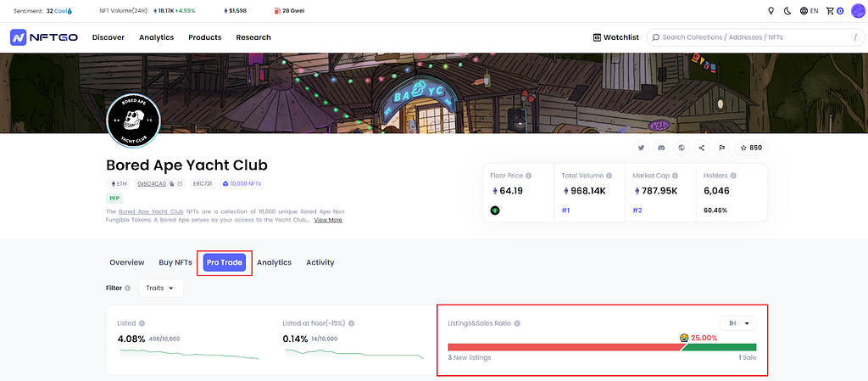Click the ERC721 tag

click(x=203, y=183)
